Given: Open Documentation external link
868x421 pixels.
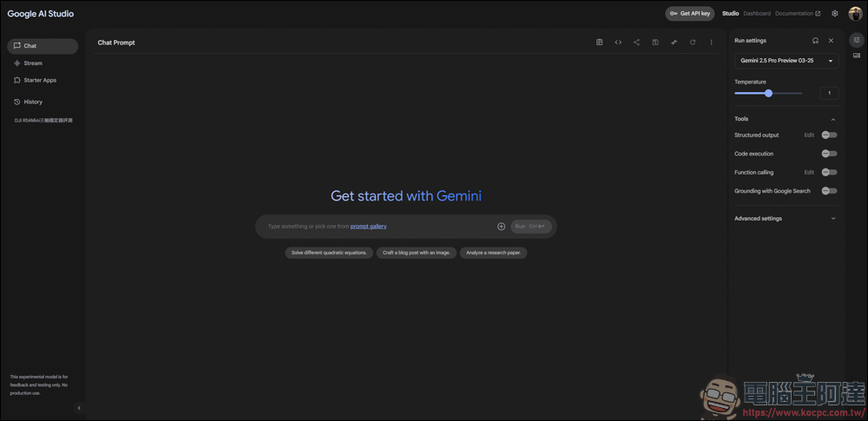Looking at the screenshot, I should [798, 13].
